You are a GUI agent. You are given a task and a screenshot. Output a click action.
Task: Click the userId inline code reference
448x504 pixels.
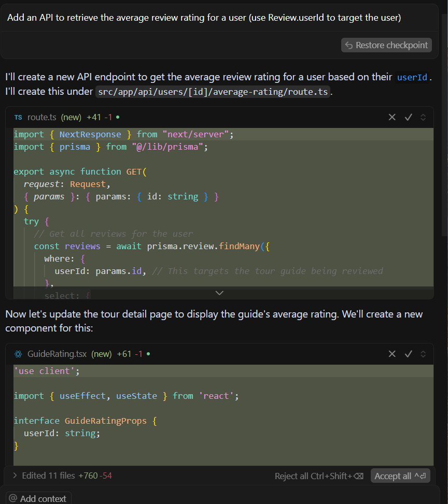[412, 78]
